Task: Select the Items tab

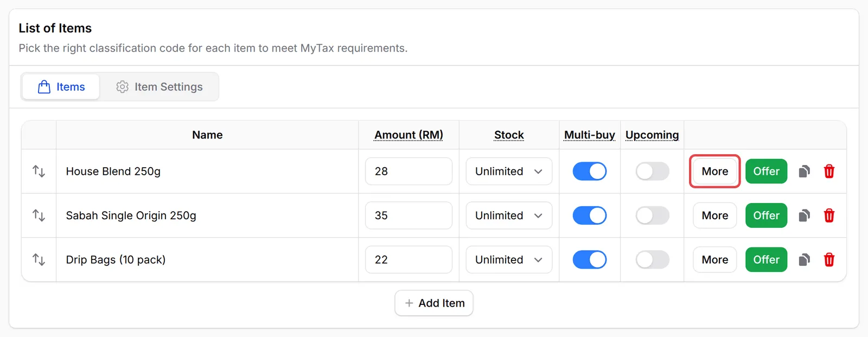Action: click(x=61, y=87)
